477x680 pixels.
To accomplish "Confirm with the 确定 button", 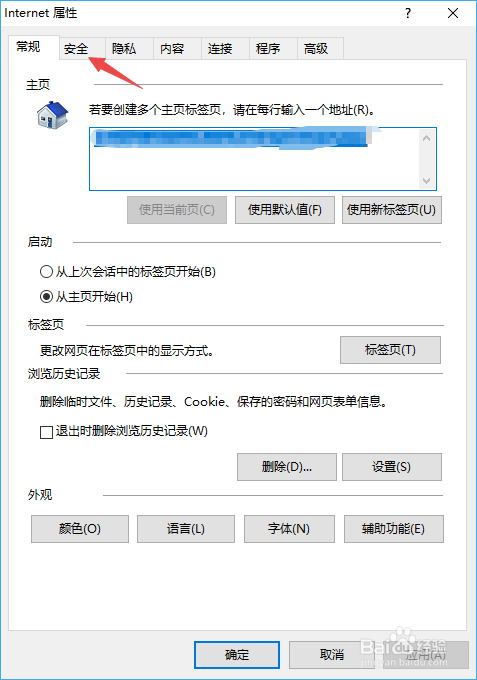I will 237,655.
